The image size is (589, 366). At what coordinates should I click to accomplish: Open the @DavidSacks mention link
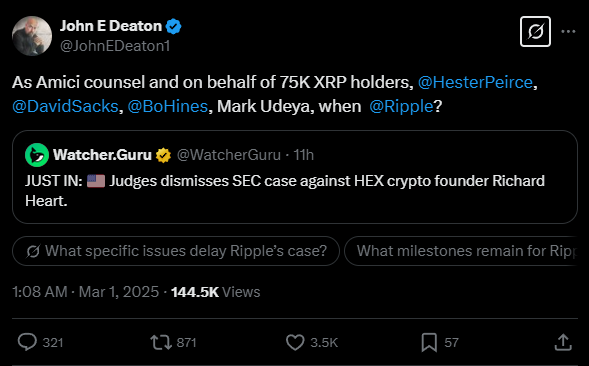click(65, 106)
